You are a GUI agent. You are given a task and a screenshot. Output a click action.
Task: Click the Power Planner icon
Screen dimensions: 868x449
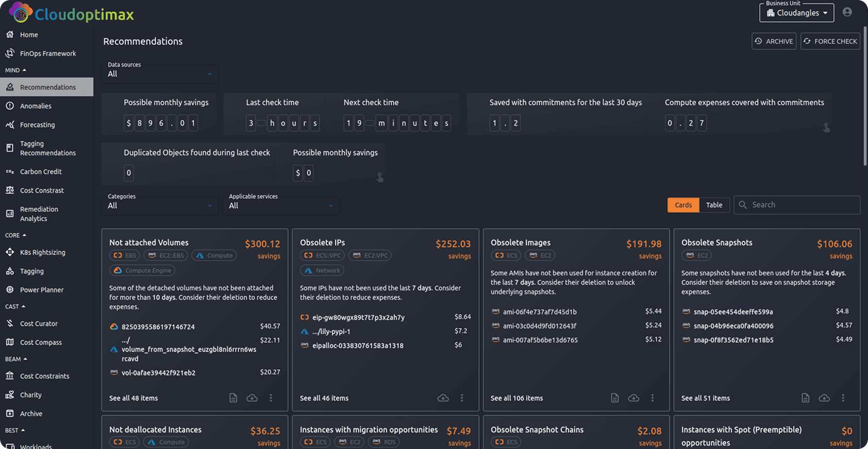(x=10, y=290)
